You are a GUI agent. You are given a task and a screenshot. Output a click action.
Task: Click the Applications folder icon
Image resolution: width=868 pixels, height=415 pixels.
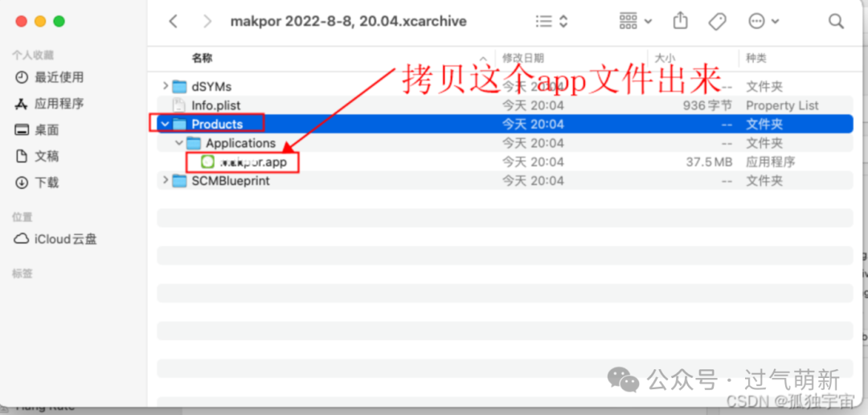193,143
